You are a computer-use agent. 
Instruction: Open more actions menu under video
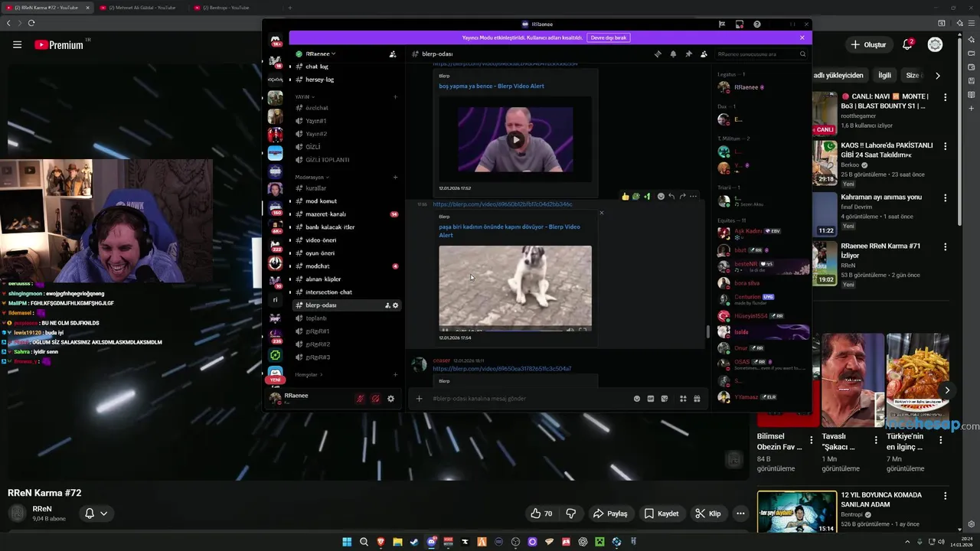point(740,514)
